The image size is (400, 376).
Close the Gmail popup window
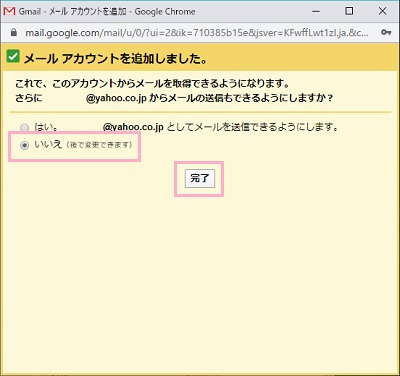(382, 11)
